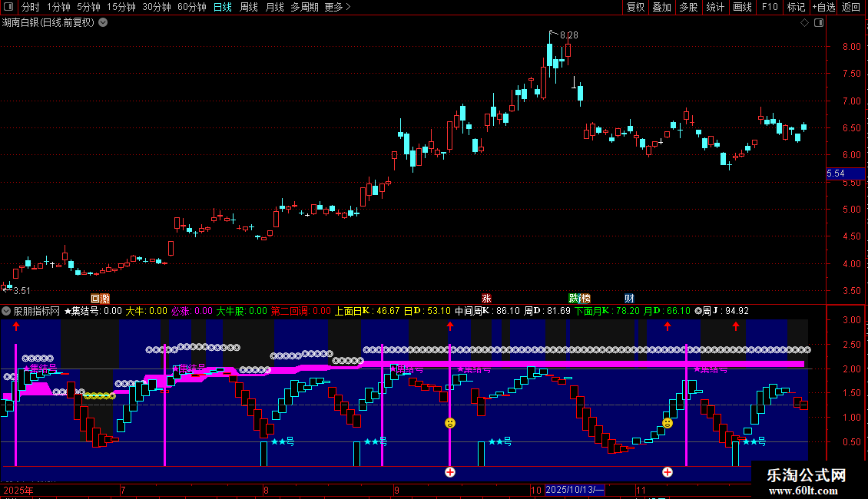
Task: Click the 大牛: 0.00 indicator label
Action: (x=147, y=311)
